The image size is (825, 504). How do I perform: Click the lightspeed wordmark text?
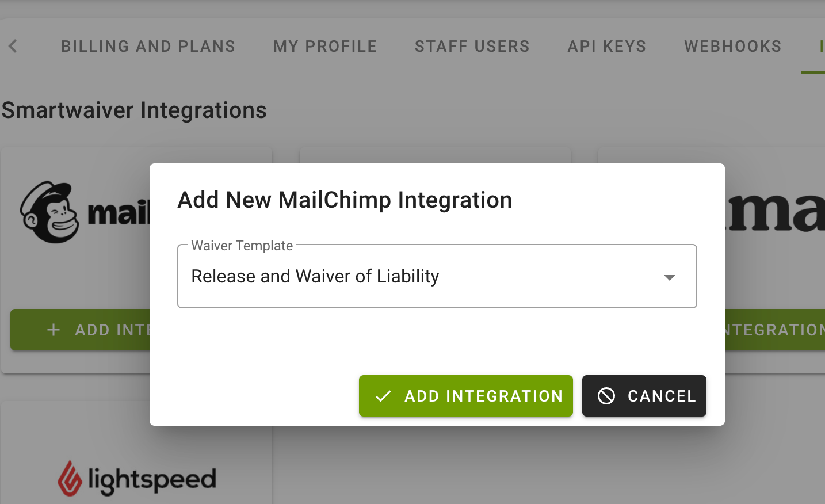tap(152, 480)
